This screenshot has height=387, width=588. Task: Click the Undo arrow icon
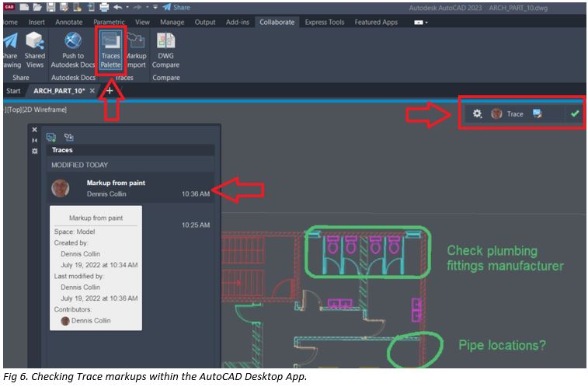[118, 7]
